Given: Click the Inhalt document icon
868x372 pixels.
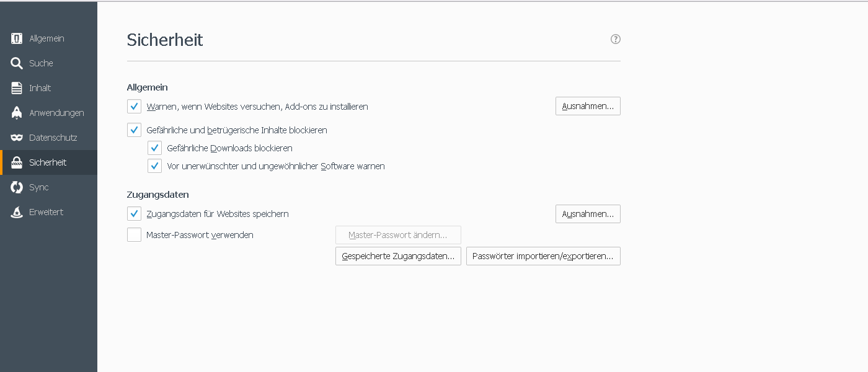Looking at the screenshot, I should pyautogui.click(x=17, y=88).
